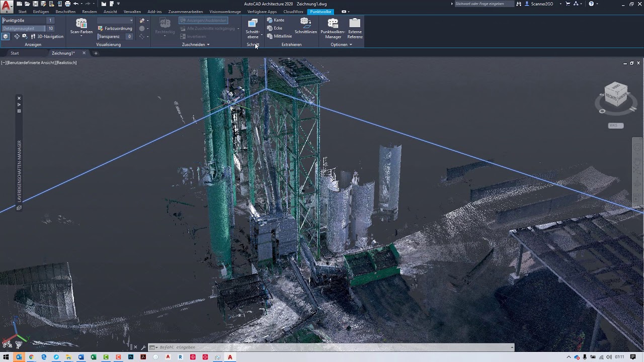Image resolution: width=644 pixels, height=362 pixels.
Task: Click the Schnittlinien section lines tool
Action: (306, 26)
